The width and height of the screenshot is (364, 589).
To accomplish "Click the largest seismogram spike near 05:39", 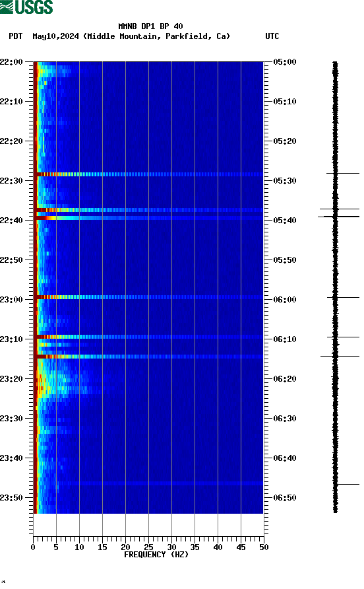I will tap(338, 217).
